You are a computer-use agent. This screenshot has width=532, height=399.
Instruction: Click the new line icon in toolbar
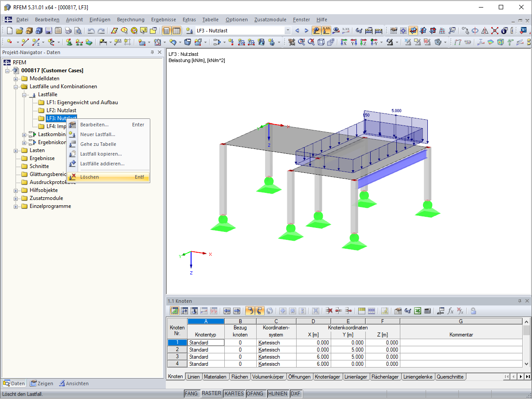[25, 42]
